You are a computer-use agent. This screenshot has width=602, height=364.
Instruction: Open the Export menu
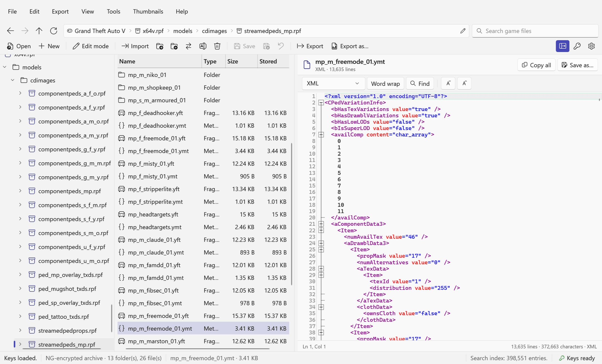tap(60, 12)
